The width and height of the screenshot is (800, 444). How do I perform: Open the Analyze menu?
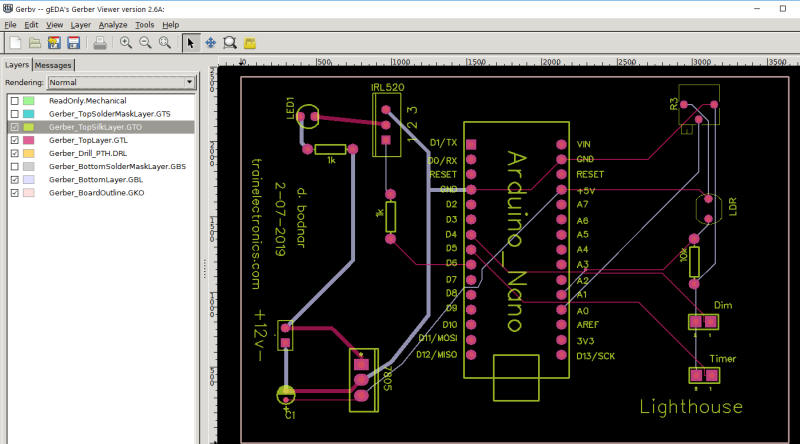tap(113, 24)
